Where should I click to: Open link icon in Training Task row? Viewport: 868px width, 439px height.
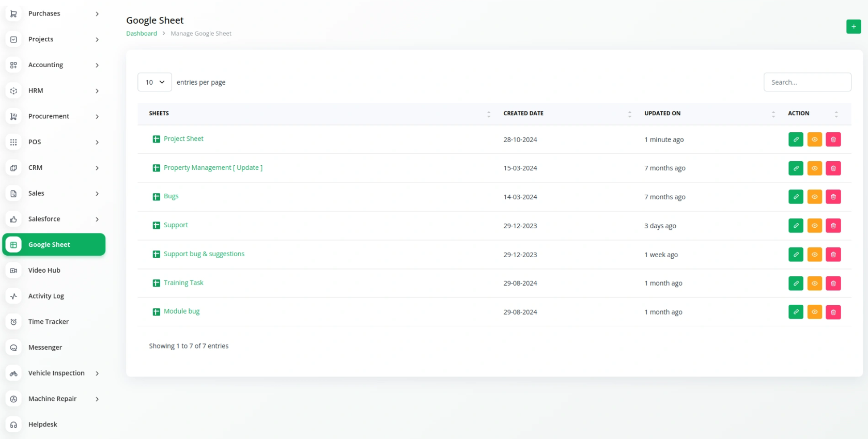[x=796, y=283]
